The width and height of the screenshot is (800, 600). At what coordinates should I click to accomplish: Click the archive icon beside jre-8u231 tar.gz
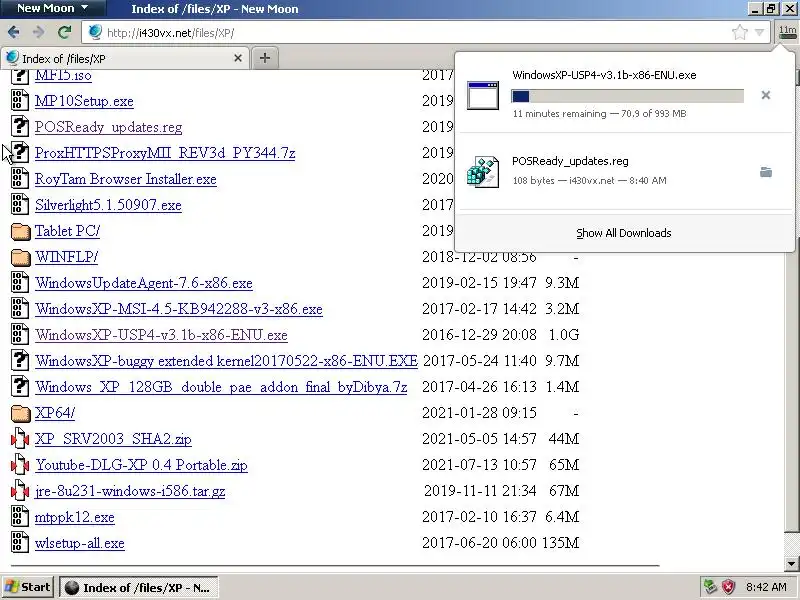(19, 491)
